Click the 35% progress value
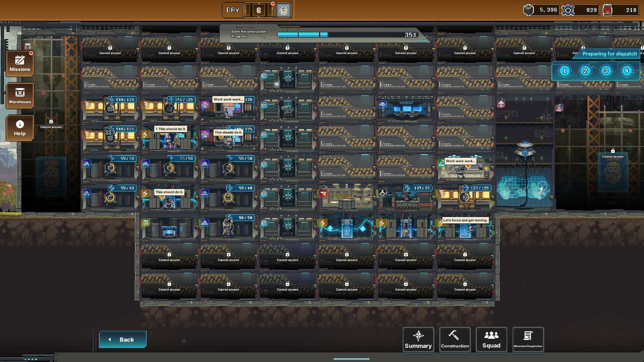Viewport: 644px width, 362px height. [x=410, y=35]
